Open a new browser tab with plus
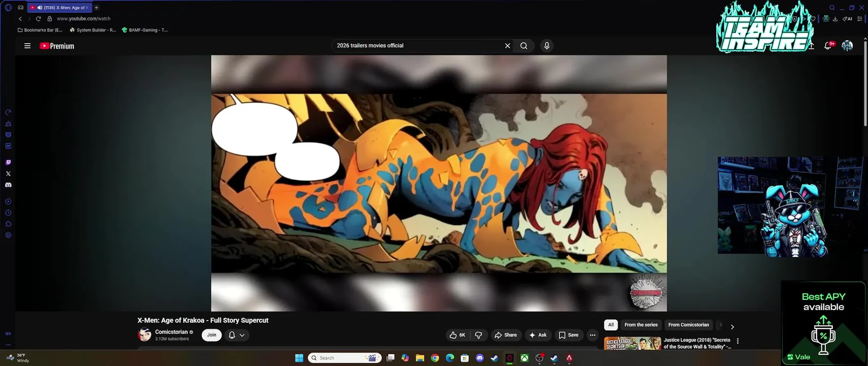 [x=96, y=8]
